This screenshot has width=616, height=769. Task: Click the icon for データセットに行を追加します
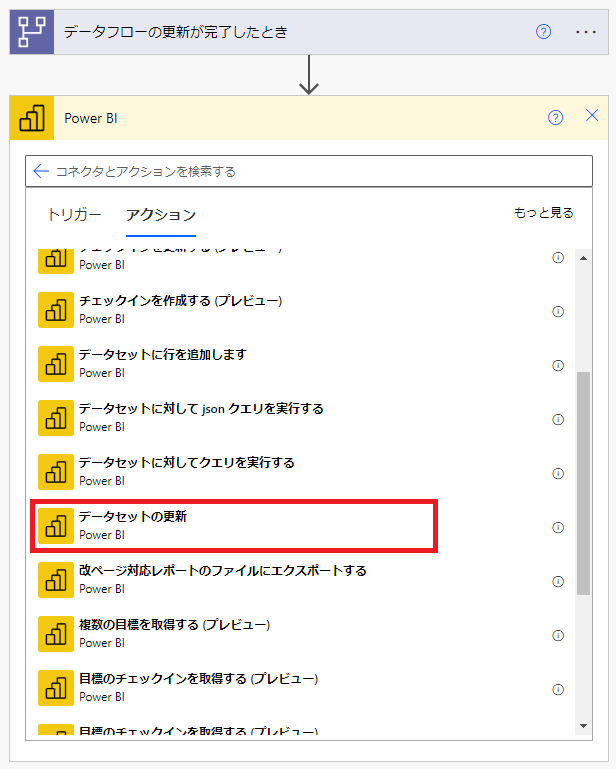[56, 364]
